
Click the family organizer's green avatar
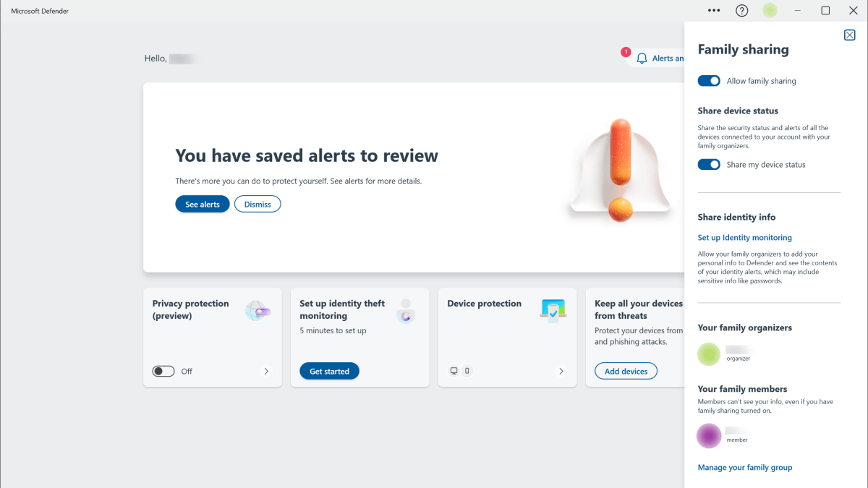tap(709, 354)
